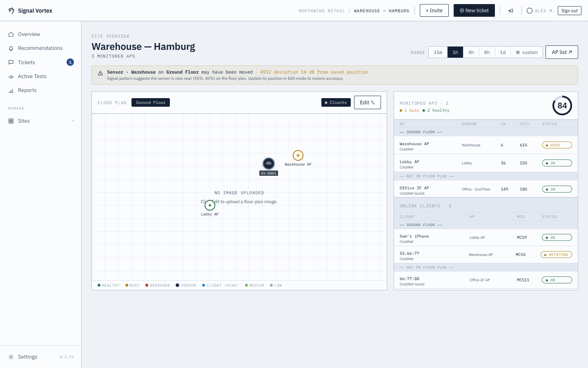The width and height of the screenshot is (588, 368).
Task: Click Northwind Retail breadcrumb
Action: [x=322, y=11]
